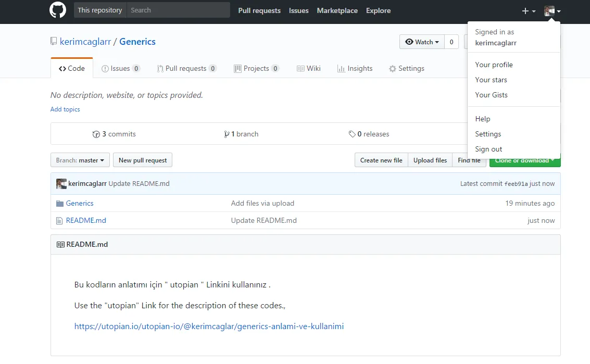The image size is (590, 364).
Task: Click the code brackets icon on Code tab
Action: pos(62,69)
